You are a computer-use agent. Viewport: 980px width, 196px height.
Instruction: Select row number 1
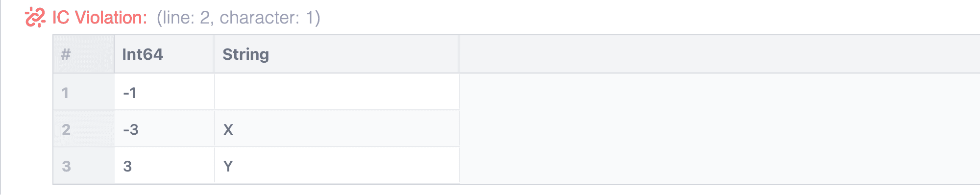pos(66,93)
